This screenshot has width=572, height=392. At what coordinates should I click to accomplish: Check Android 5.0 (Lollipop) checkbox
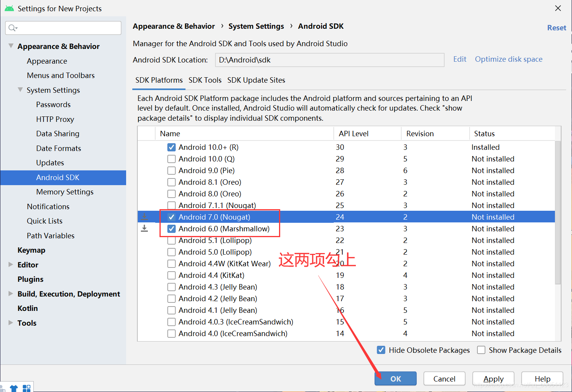172,252
